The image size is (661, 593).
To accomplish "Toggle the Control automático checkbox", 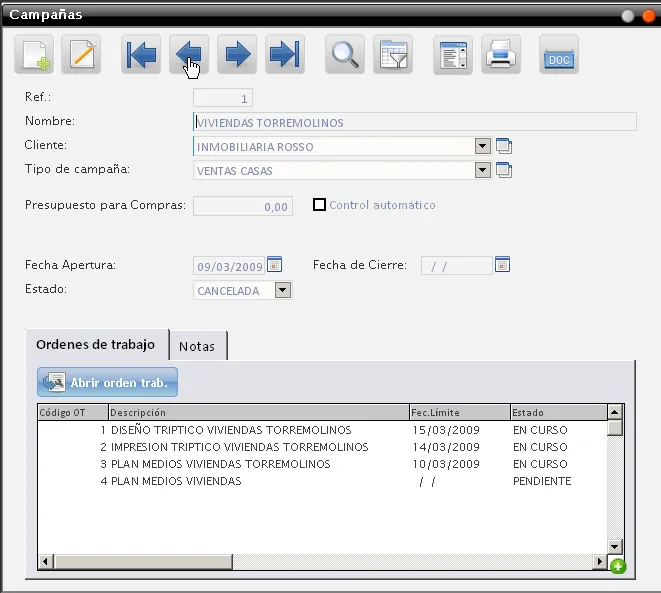I will (x=319, y=205).
